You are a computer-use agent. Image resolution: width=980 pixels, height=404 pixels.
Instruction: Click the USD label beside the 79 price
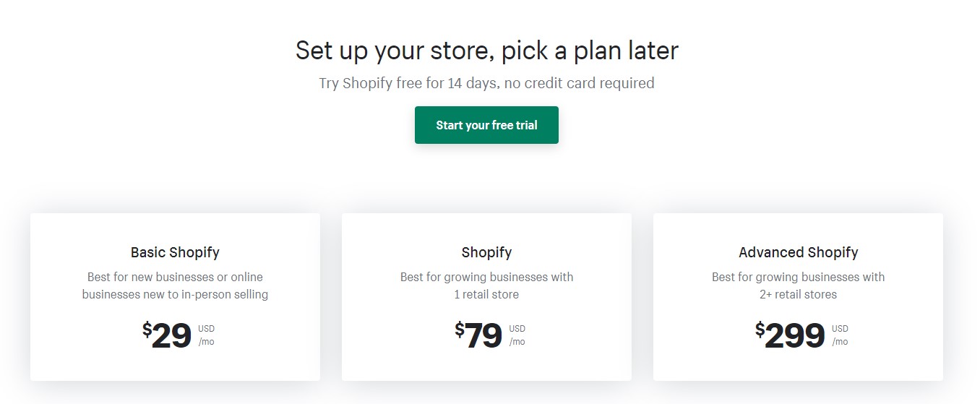coord(517,329)
